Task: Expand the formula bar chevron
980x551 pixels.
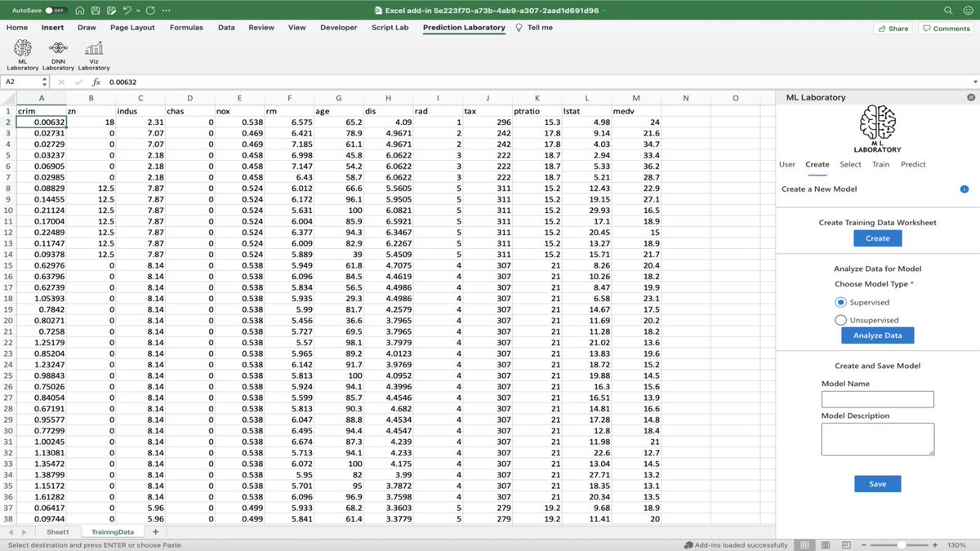Action: (975, 82)
